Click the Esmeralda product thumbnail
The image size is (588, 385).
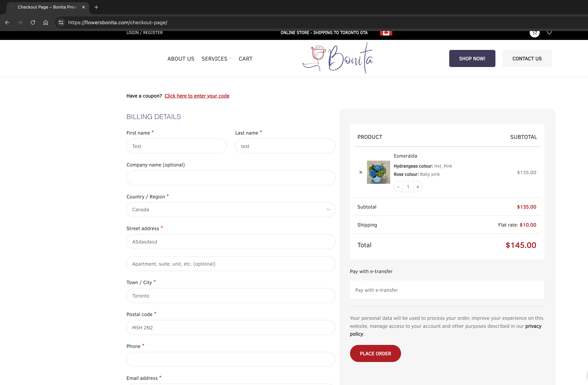(x=378, y=172)
